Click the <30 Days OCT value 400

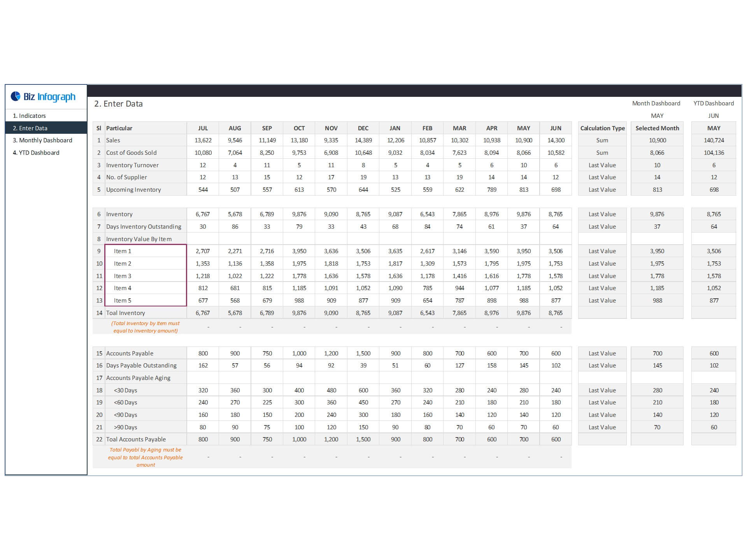point(299,390)
